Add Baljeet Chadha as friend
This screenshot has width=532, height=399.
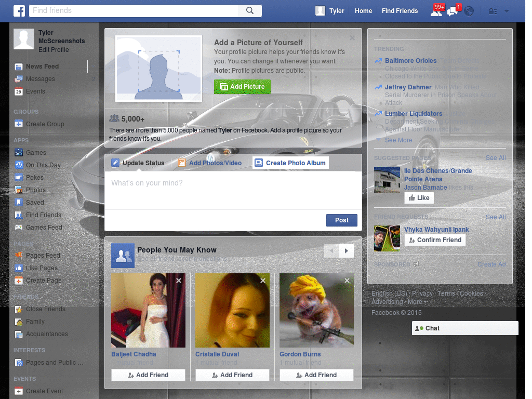pos(148,375)
